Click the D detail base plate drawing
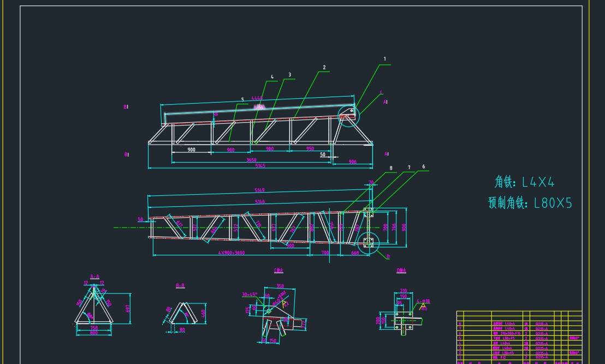 pyautogui.click(x=404, y=321)
